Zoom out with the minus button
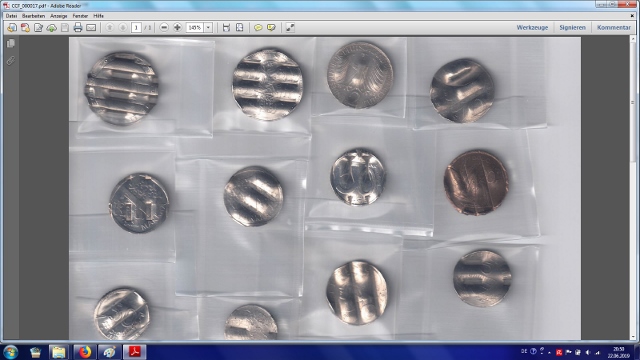 coord(164,28)
